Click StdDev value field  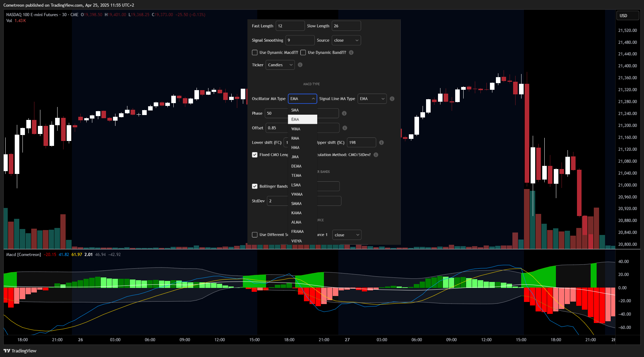tap(278, 201)
